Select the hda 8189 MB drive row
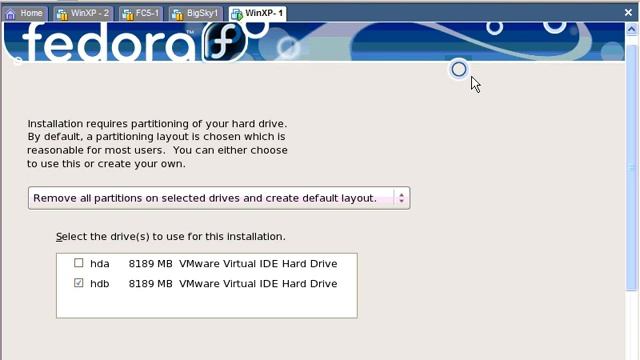The width and height of the screenshot is (640, 360). pyautogui.click(x=207, y=264)
